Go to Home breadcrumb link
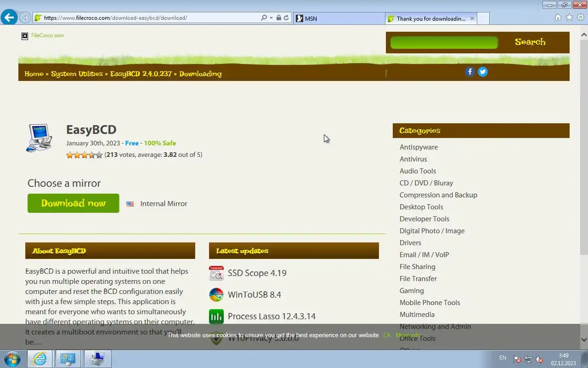 (x=34, y=74)
